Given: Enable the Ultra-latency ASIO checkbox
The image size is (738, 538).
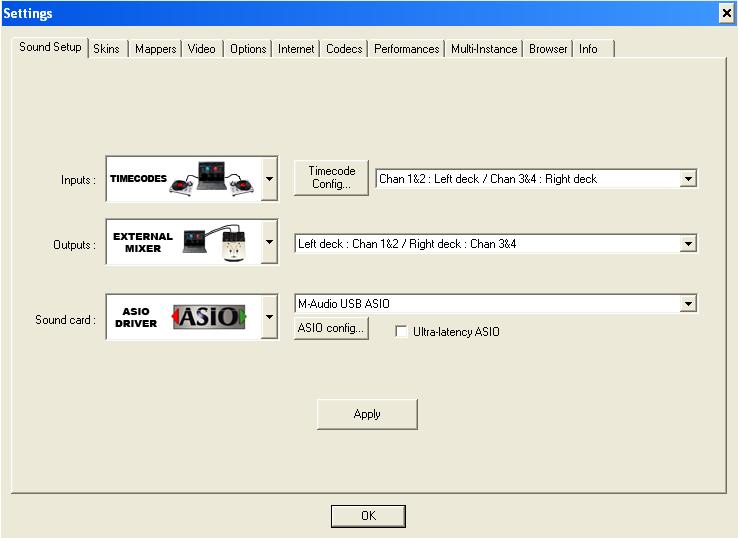Looking at the screenshot, I should (x=401, y=331).
